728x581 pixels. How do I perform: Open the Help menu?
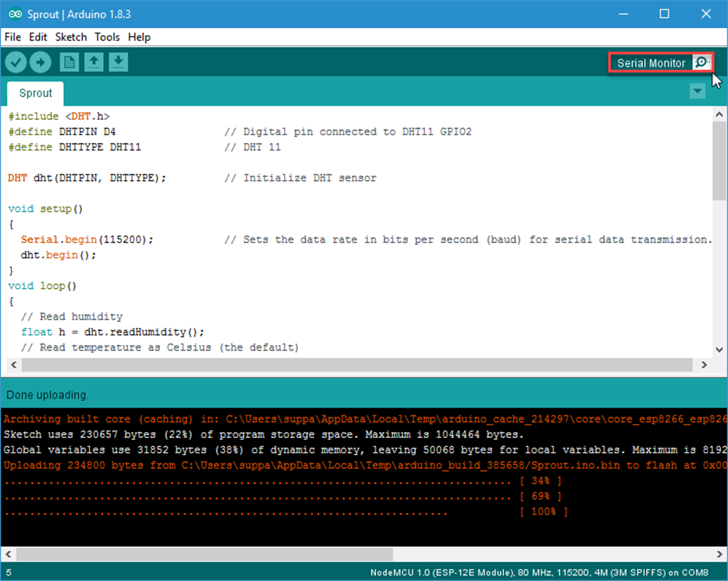click(140, 37)
